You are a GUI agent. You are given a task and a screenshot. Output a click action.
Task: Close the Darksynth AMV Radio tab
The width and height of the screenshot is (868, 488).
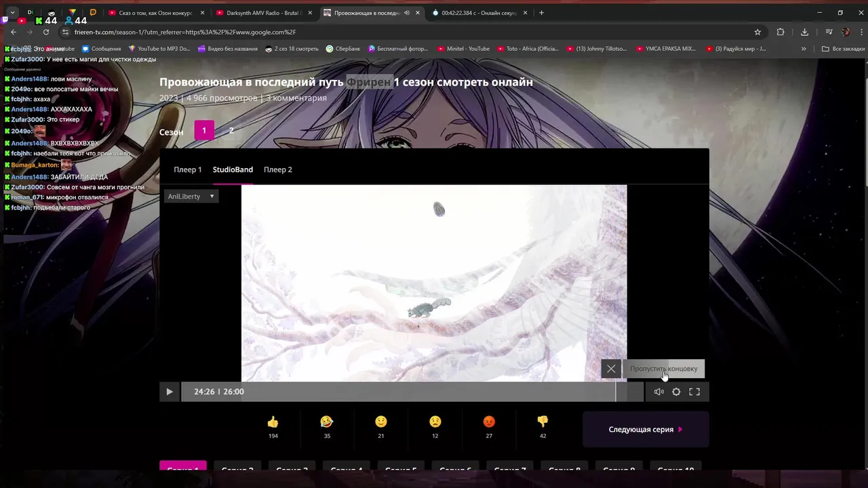[x=310, y=13]
